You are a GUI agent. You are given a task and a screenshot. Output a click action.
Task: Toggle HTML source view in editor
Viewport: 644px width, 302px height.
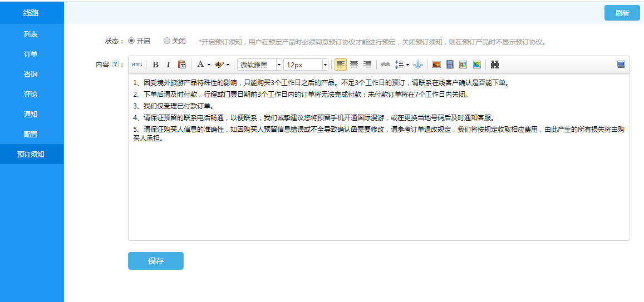(137, 65)
